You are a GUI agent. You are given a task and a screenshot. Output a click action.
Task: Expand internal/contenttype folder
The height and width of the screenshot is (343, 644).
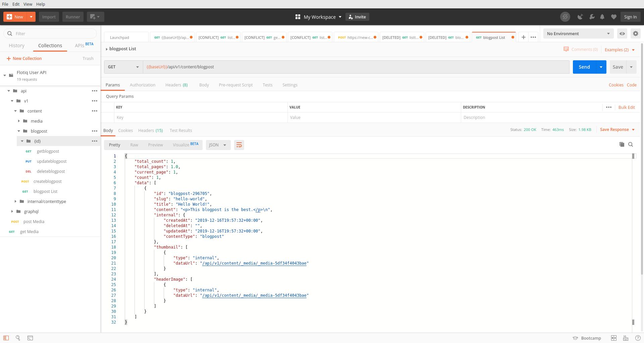pyautogui.click(x=15, y=201)
